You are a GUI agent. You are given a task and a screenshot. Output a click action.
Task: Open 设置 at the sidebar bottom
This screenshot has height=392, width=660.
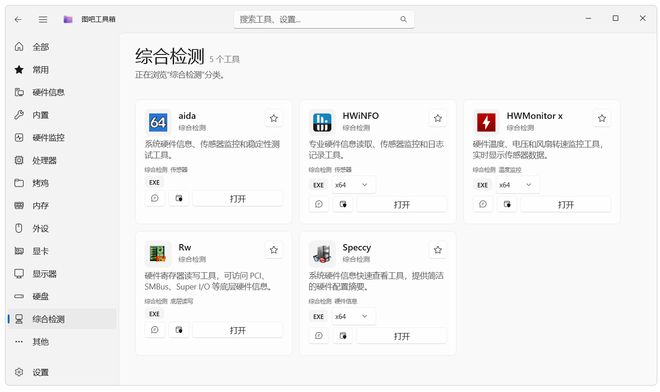tap(61, 373)
